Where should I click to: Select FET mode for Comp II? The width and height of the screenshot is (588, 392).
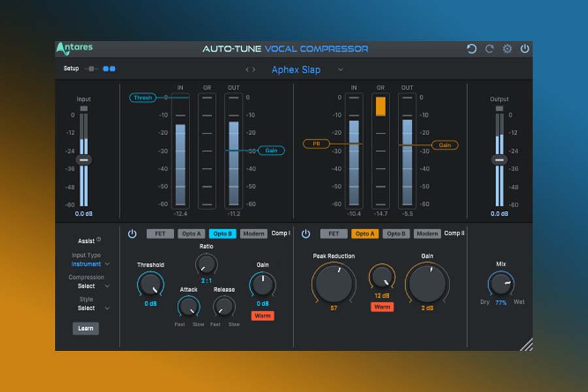(334, 234)
